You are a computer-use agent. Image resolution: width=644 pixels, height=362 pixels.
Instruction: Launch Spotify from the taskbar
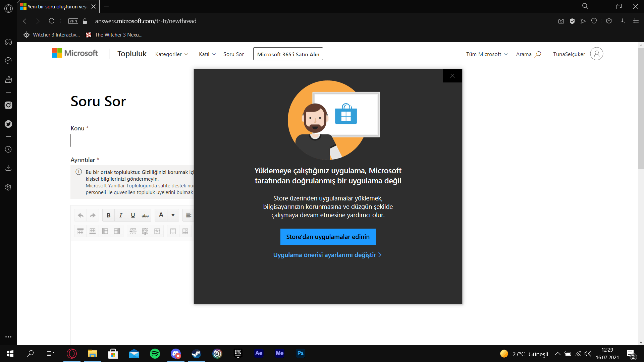(155, 354)
